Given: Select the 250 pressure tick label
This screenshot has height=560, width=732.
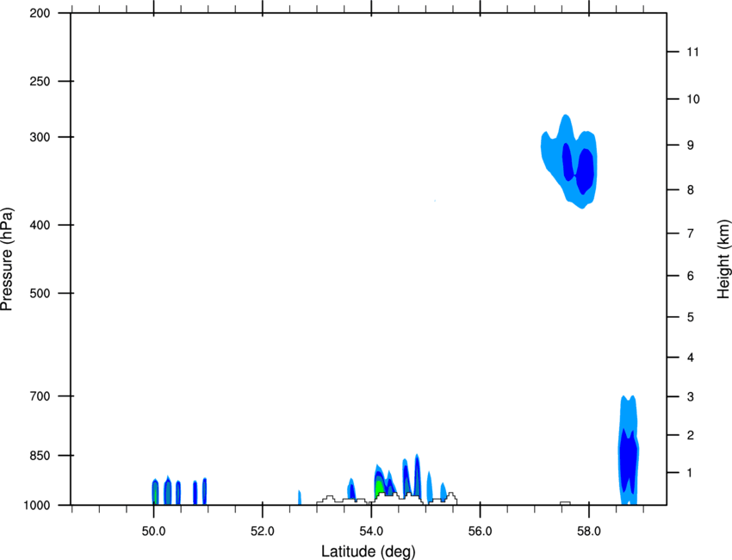Looking at the screenshot, I should (40, 81).
